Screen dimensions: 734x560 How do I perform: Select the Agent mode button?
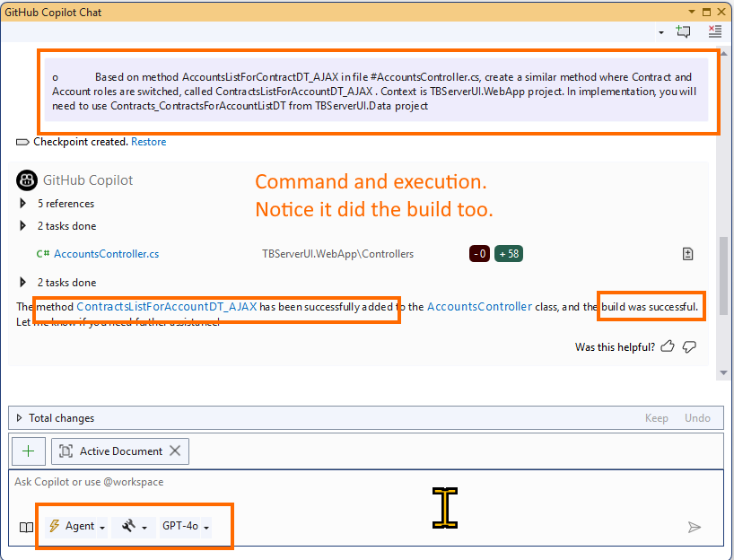click(x=71, y=526)
